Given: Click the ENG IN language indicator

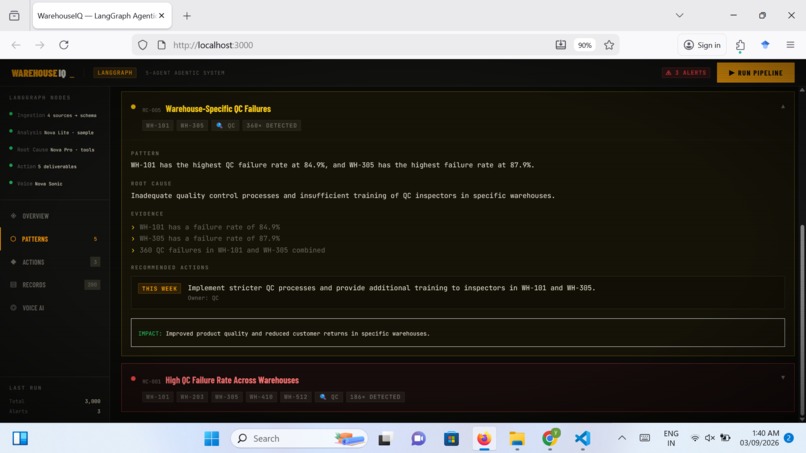Looking at the screenshot, I should [671, 439].
